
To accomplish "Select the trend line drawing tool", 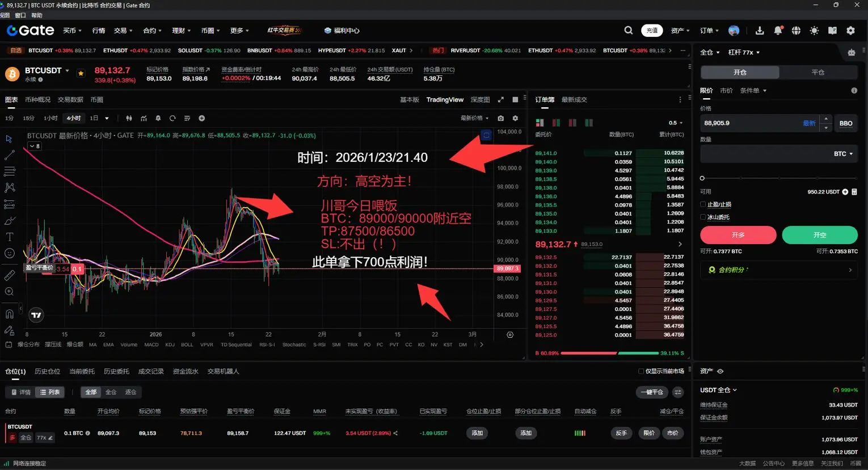I will [10, 155].
